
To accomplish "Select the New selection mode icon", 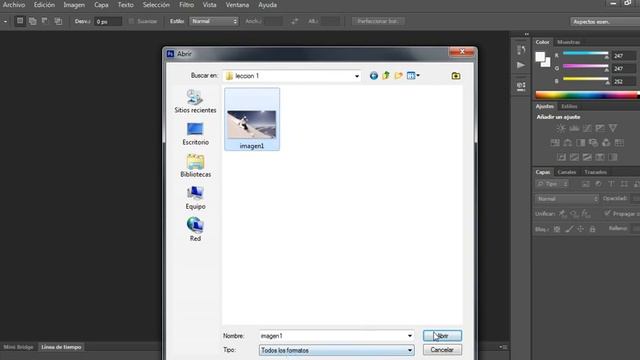I will (20, 21).
